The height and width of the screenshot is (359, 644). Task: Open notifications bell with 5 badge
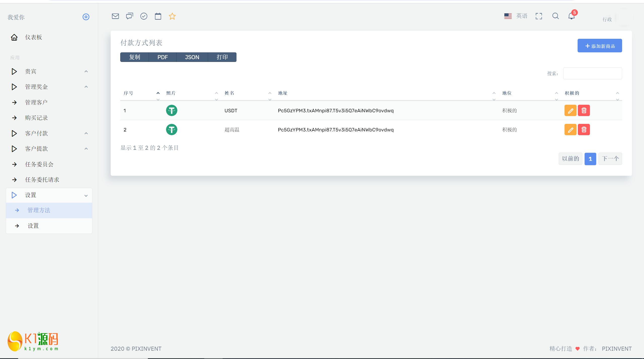(572, 16)
